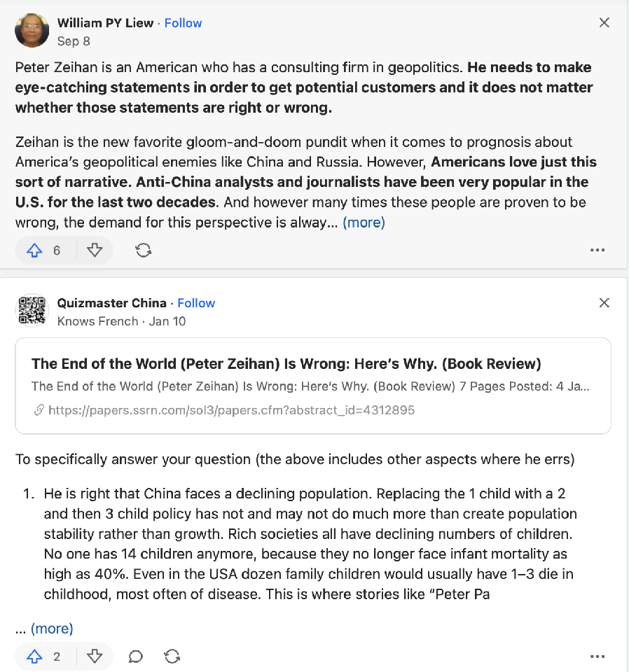Open more options for Quizmaster China's answer
Screen dimensions: 629x672
pyautogui.click(x=597, y=656)
